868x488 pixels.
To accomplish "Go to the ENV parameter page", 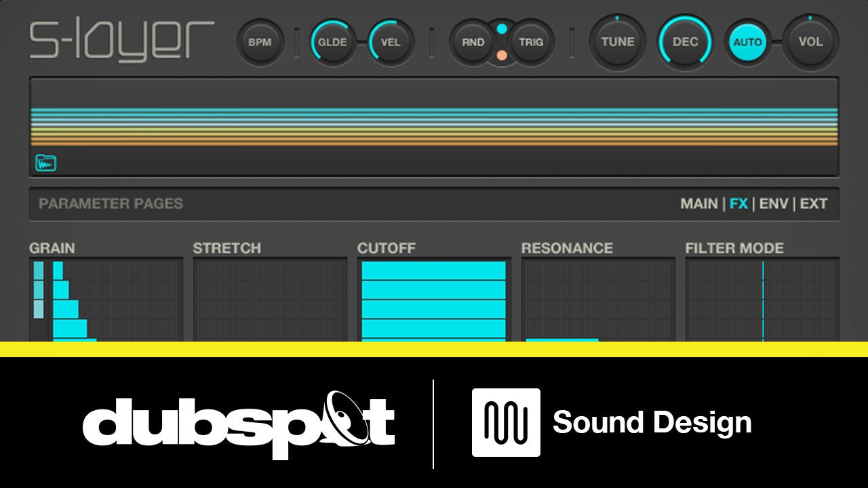I will (x=774, y=204).
